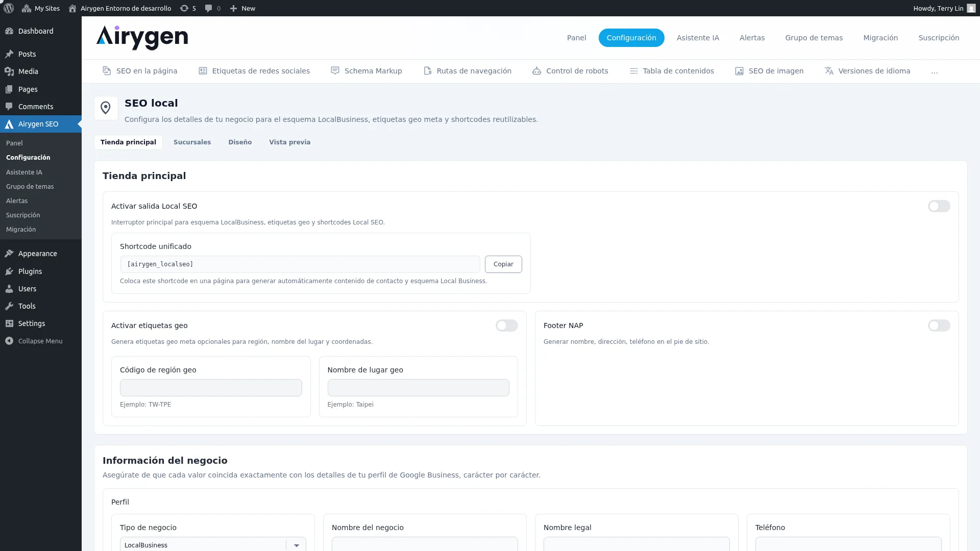Open the Sucursales tab
Screen dimensions: 980x551
click(x=192, y=142)
